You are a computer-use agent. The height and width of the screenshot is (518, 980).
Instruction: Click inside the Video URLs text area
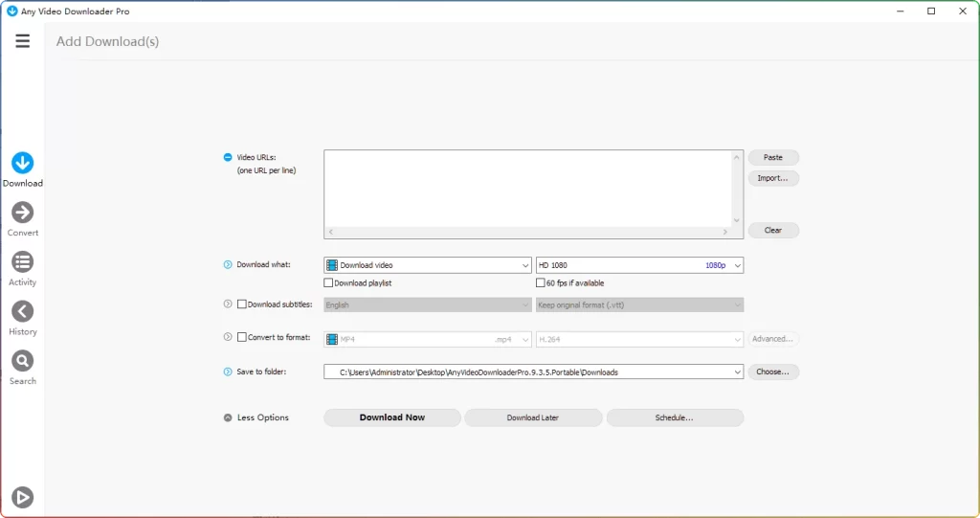pos(528,189)
